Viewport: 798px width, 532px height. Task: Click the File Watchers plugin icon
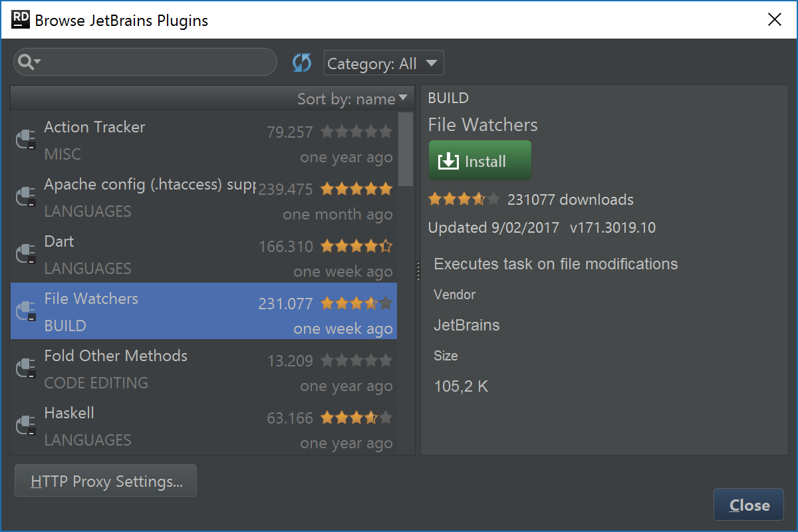point(26,311)
